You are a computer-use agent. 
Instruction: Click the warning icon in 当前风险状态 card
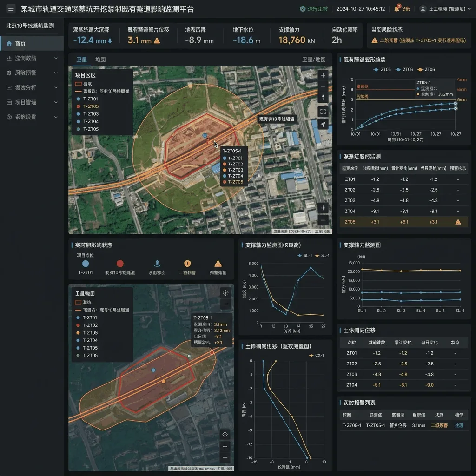375,40
